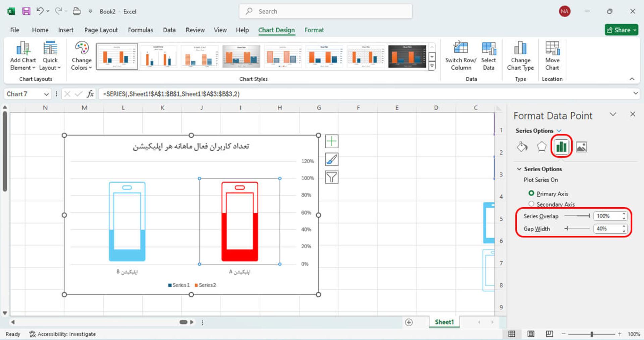The image size is (644, 340).
Task: Click the chart title text
Action: point(191,146)
